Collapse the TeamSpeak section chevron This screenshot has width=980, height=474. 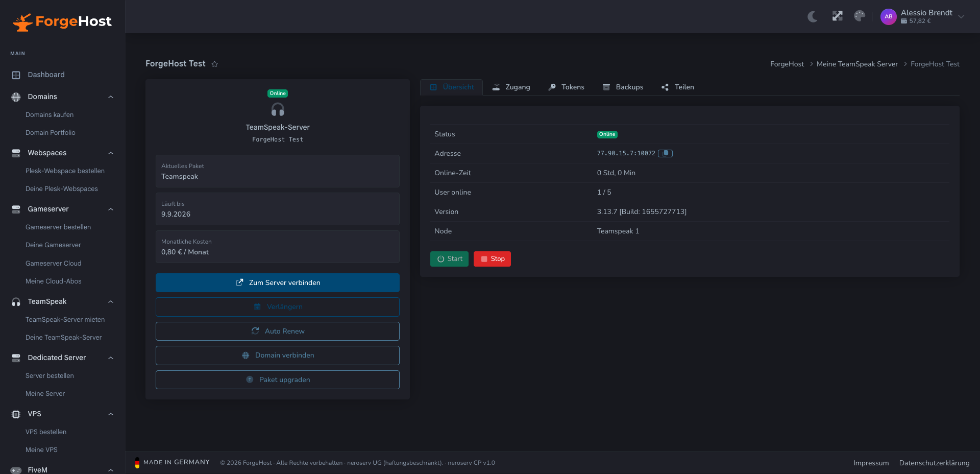tap(111, 302)
